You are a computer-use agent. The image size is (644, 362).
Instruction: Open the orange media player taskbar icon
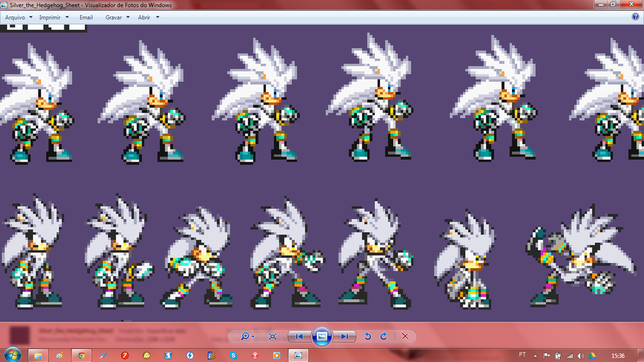point(277,356)
